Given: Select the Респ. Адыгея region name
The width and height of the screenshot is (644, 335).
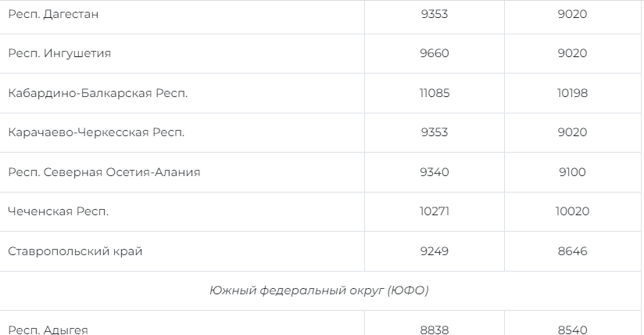Looking at the screenshot, I should (x=48, y=330).
